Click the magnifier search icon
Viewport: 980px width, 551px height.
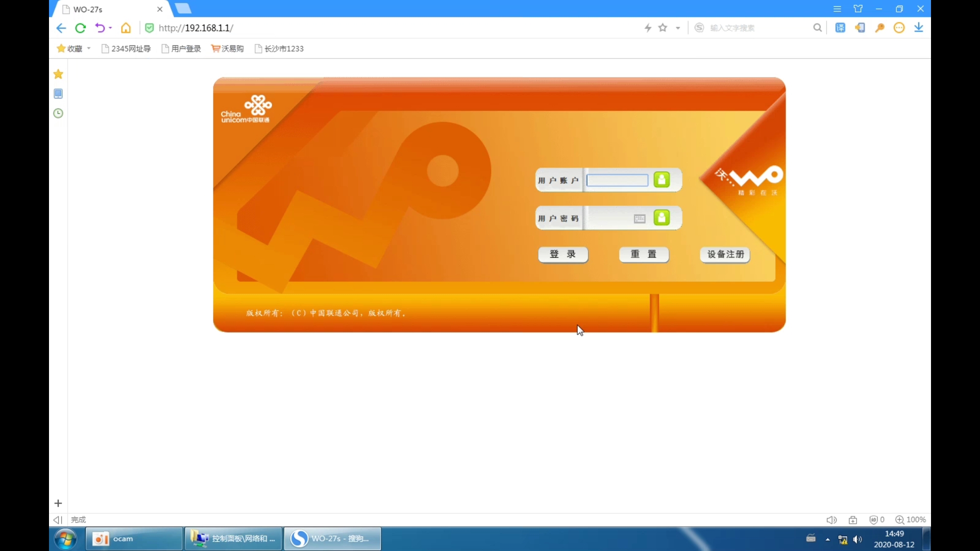pos(818,28)
